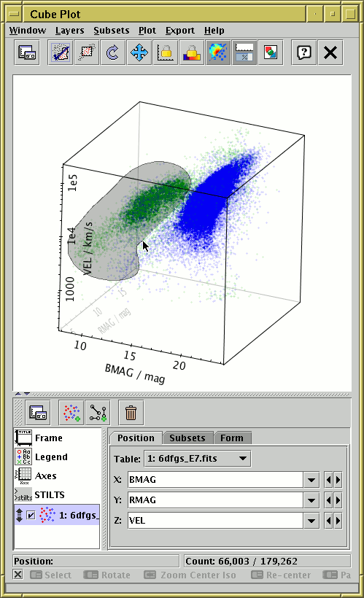Toggle the aux colour range lock icon

[192, 53]
